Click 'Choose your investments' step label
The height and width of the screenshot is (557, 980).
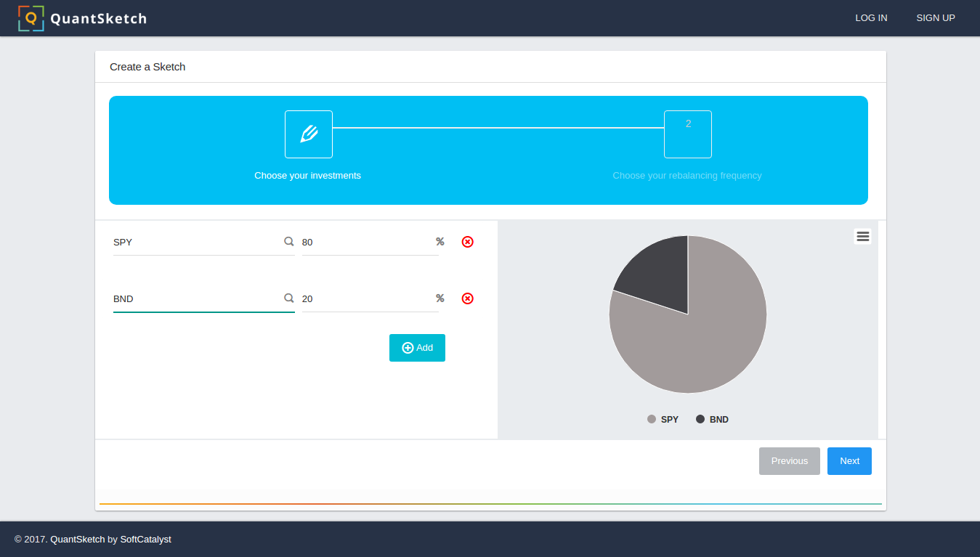point(308,176)
